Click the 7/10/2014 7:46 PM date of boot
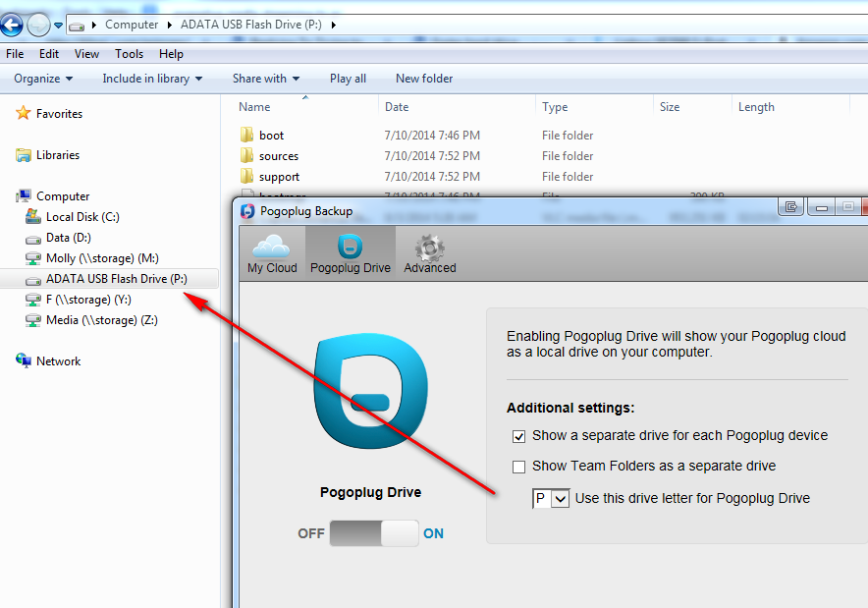Viewport: 868px width, 608px height. [432, 136]
